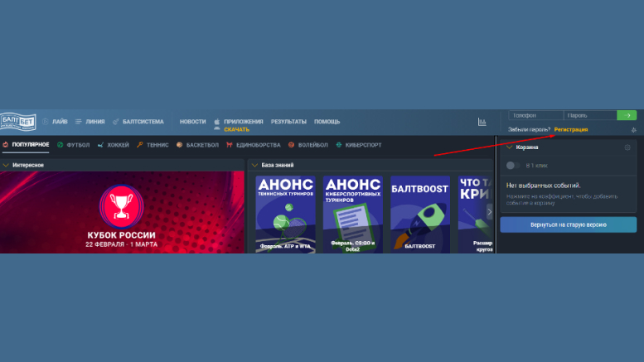Open the Лайв menu item

(x=55, y=122)
